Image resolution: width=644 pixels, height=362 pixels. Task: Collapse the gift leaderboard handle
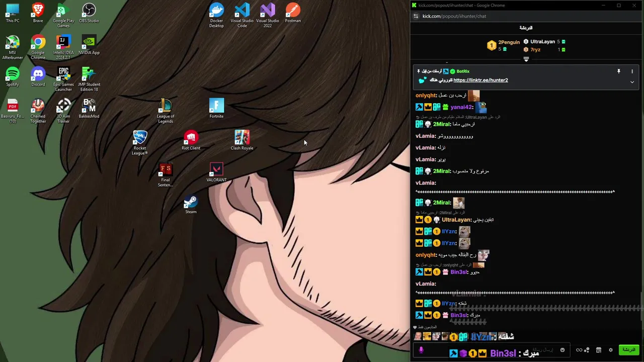526,59
